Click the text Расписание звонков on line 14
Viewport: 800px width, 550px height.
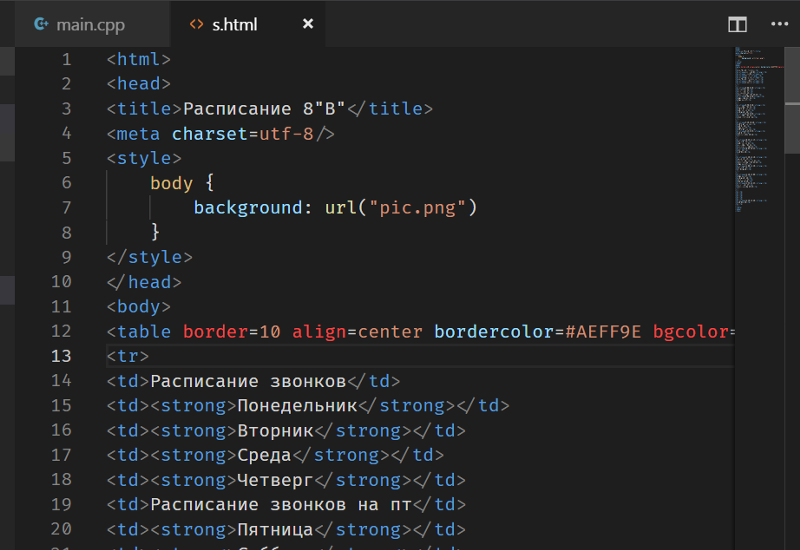(x=248, y=381)
